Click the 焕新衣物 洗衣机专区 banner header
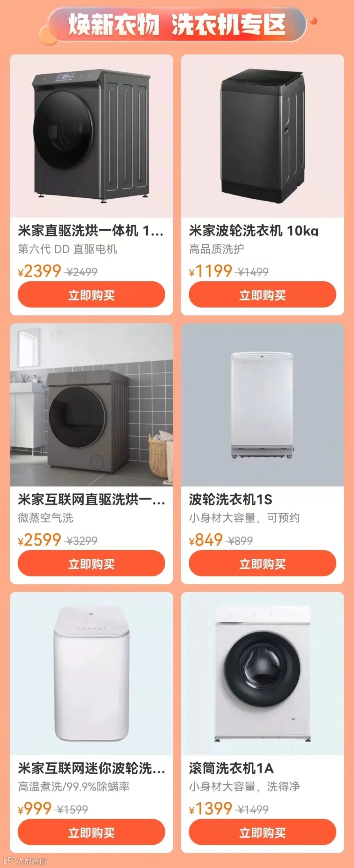 (177, 24)
